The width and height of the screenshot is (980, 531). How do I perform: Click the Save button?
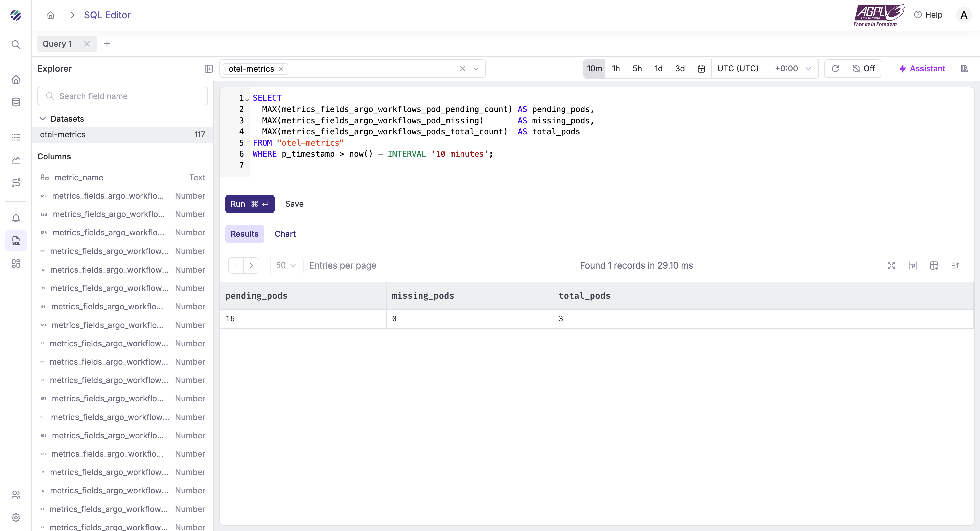point(294,204)
